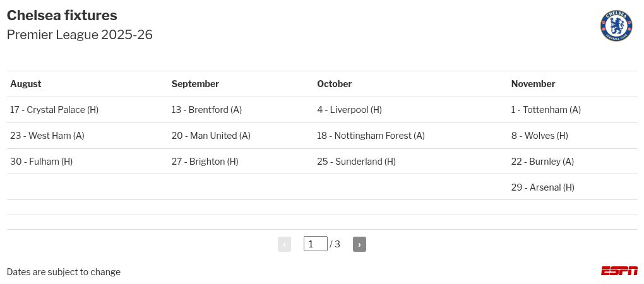The width and height of the screenshot is (644, 284).
Task: Select the Arsenal (H) fixture cell
Action: [542, 187]
